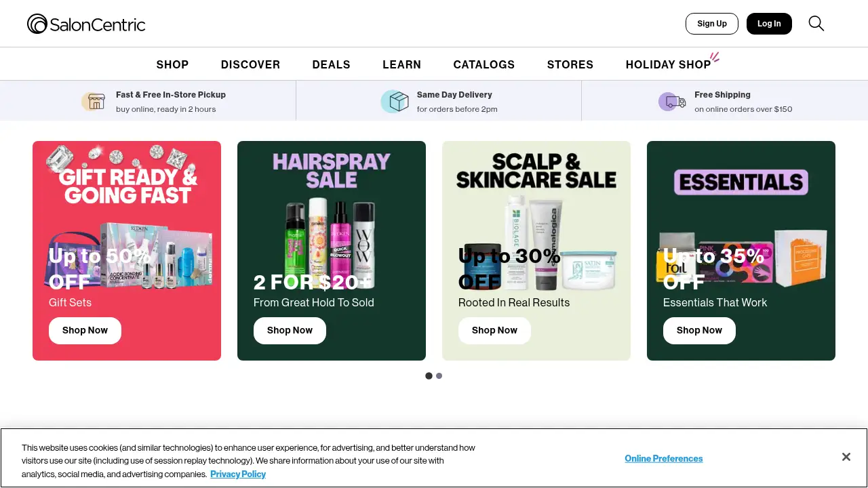
Task: Open the SHOP menu
Action: (x=172, y=64)
